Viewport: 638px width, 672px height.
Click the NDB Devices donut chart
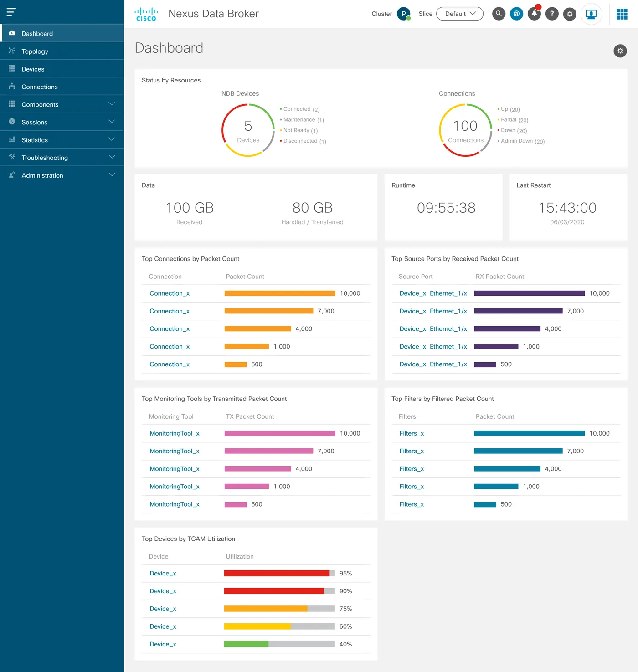coord(248,130)
